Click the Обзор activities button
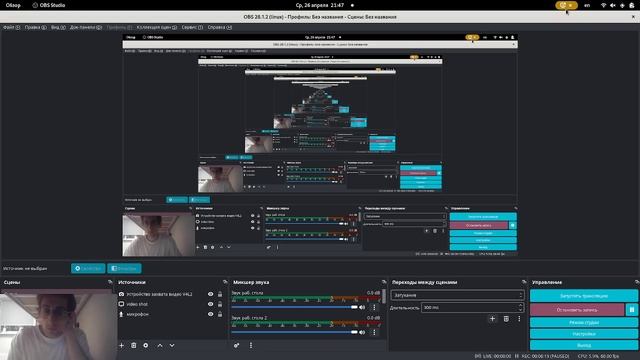Image resolution: width=640 pixels, height=360 pixels. click(13, 5)
